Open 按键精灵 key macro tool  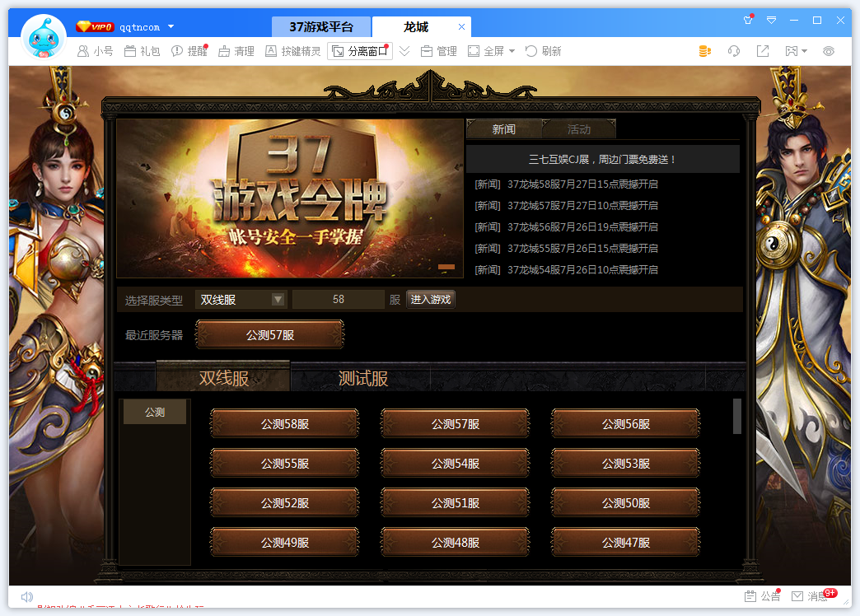click(293, 51)
